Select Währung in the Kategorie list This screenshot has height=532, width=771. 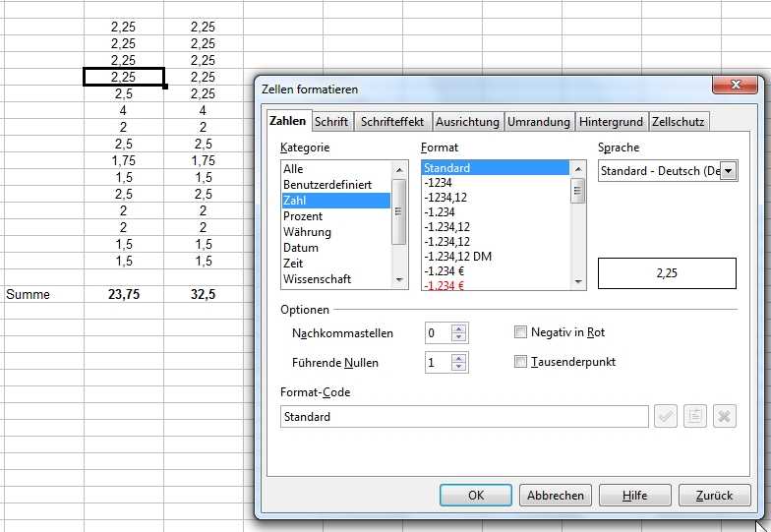tap(307, 232)
